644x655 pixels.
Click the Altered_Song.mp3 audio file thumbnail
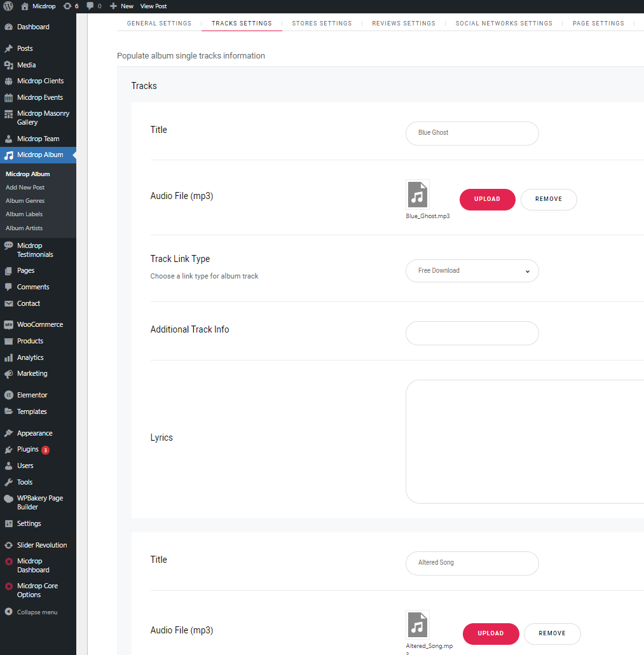pyautogui.click(x=418, y=624)
